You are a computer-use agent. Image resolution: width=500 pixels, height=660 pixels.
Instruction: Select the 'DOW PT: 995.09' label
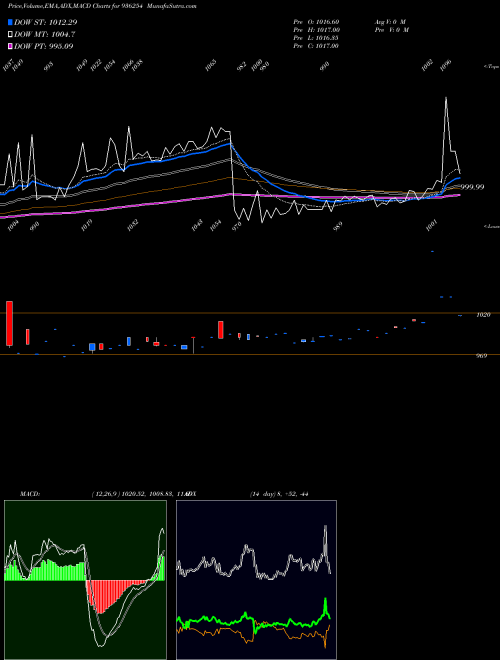(44, 46)
